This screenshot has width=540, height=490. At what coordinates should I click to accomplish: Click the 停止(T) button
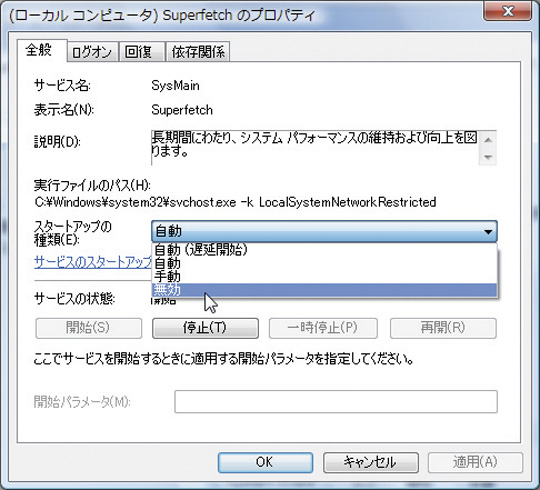[205, 328]
